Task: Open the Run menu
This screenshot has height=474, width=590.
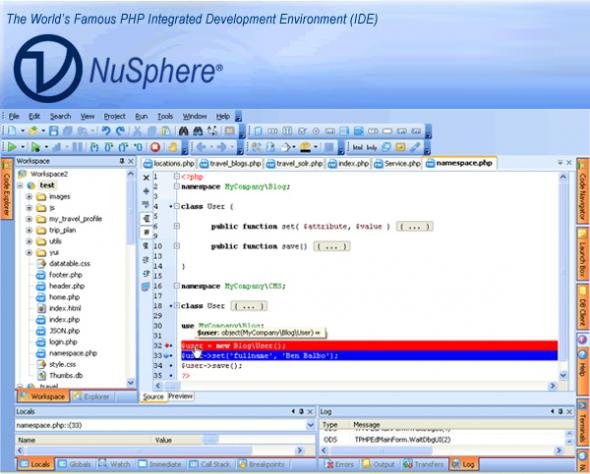Action: pos(141,116)
